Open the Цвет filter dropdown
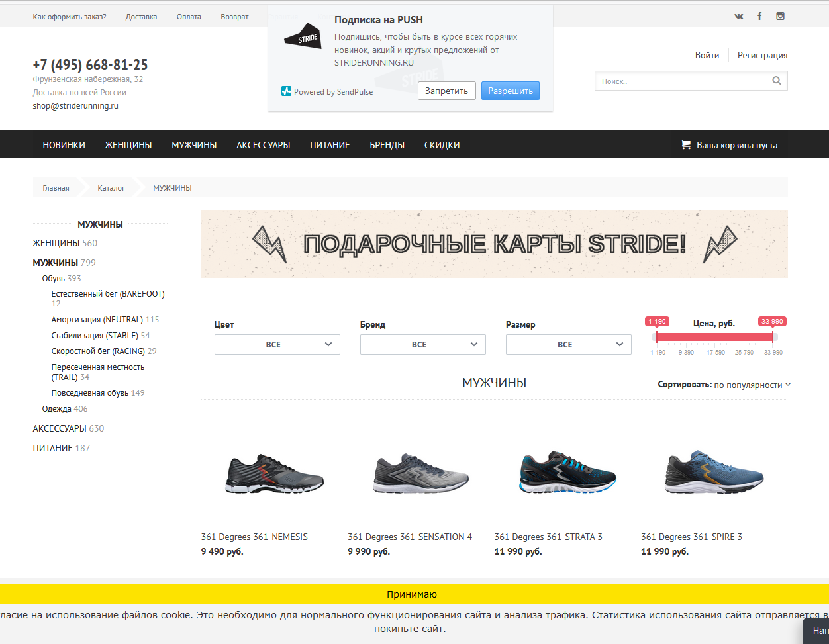This screenshot has height=644, width=829. (x=277, y=344)
